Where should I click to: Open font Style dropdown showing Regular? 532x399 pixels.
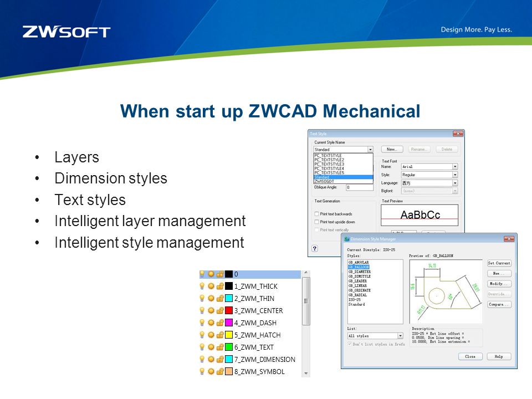(429, 175)
